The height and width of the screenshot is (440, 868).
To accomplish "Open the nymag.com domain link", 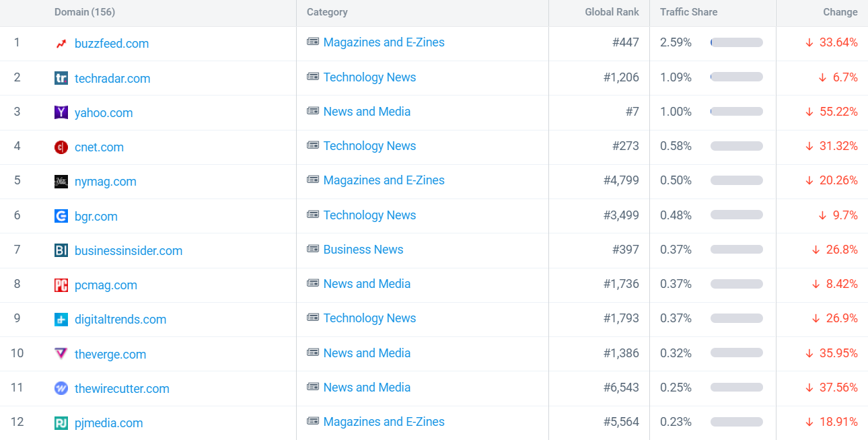I will pyautogui.click(x=106, y=182).
